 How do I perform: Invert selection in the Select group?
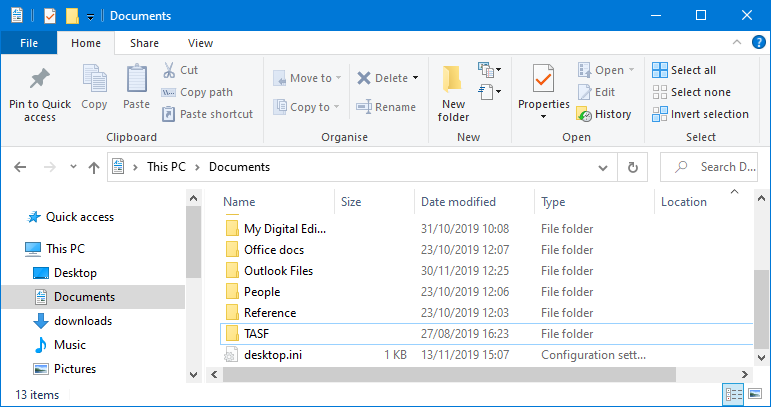(x=700, y=114)
